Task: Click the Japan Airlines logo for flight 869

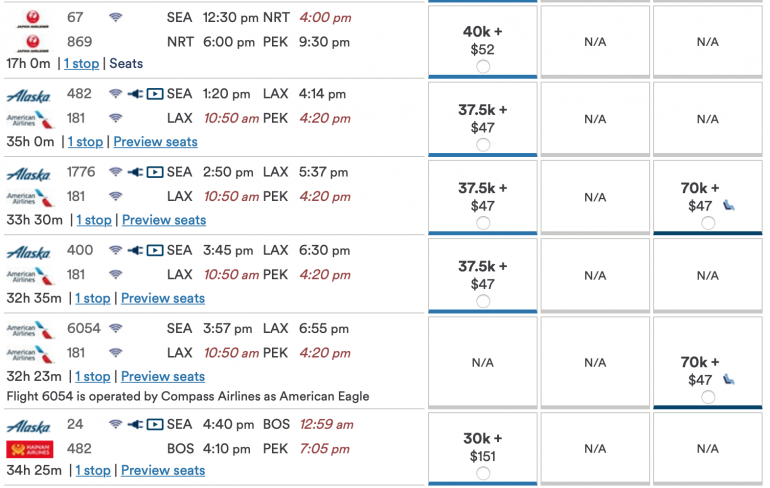Action: click(28, 43)
